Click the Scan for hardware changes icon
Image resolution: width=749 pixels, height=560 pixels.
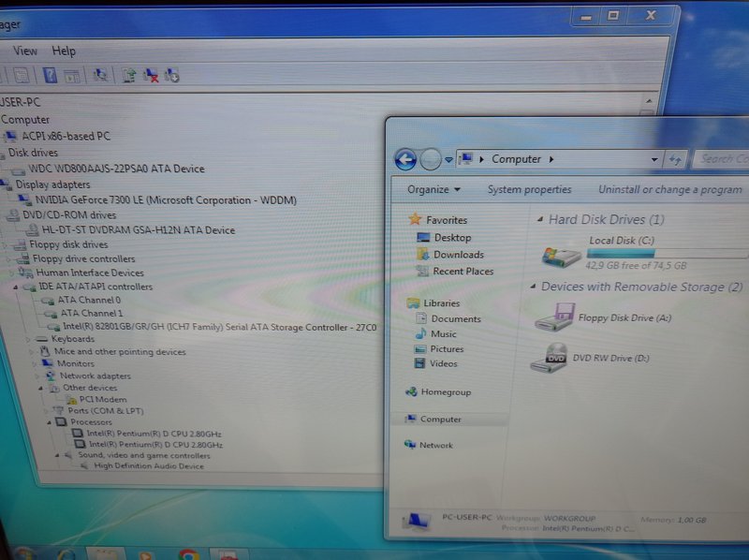[x=100, y=75]
